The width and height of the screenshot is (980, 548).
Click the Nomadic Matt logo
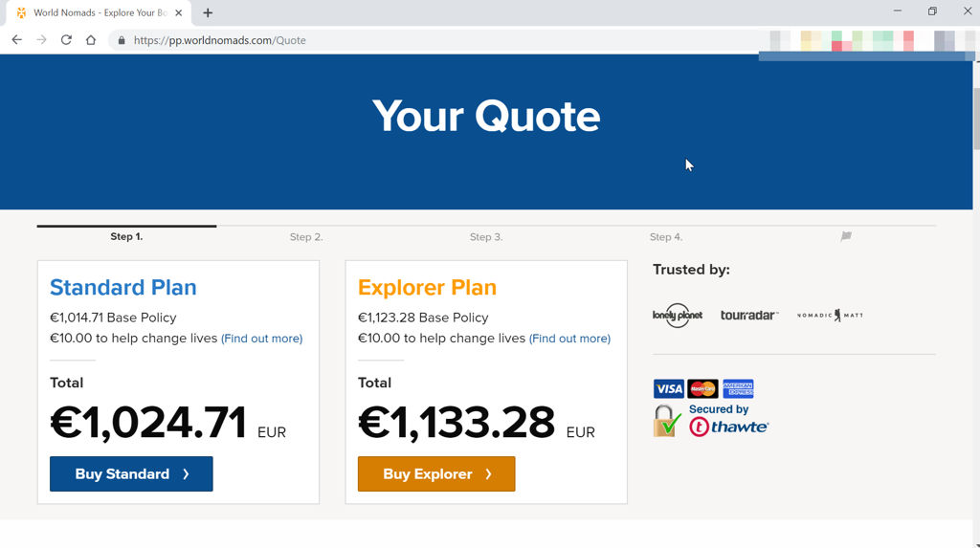tap(830, 315)
